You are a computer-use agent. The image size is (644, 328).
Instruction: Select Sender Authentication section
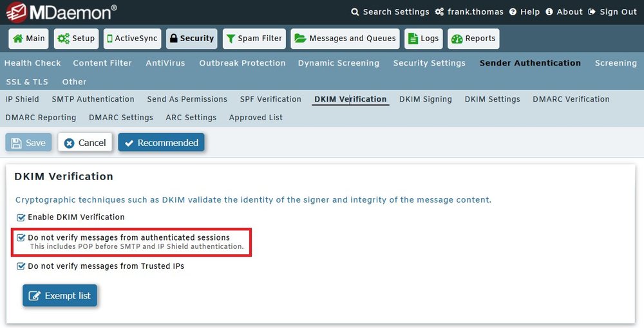530,63
